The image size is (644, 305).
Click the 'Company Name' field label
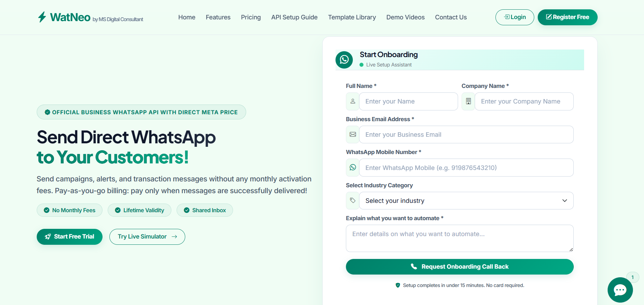(x=485, y=86)
